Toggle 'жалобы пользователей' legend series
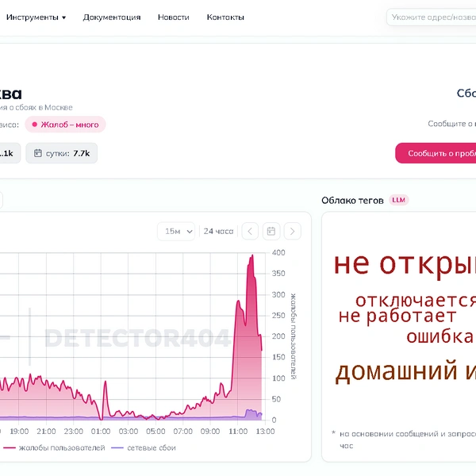The image size is (476, 476). (54, 447)
